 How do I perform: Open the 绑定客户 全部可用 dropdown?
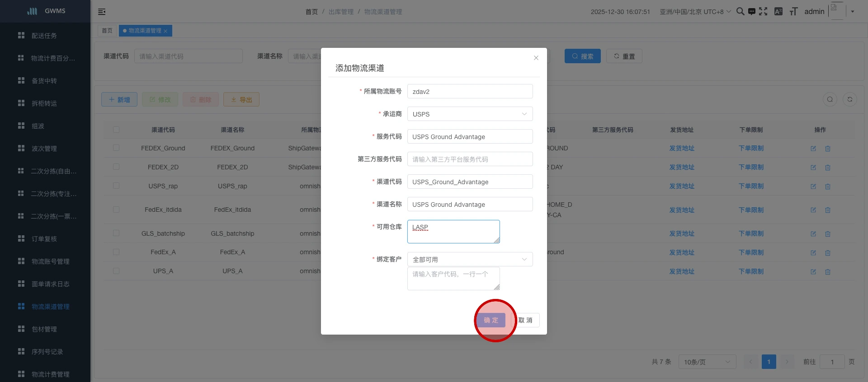tap(470, 259)
